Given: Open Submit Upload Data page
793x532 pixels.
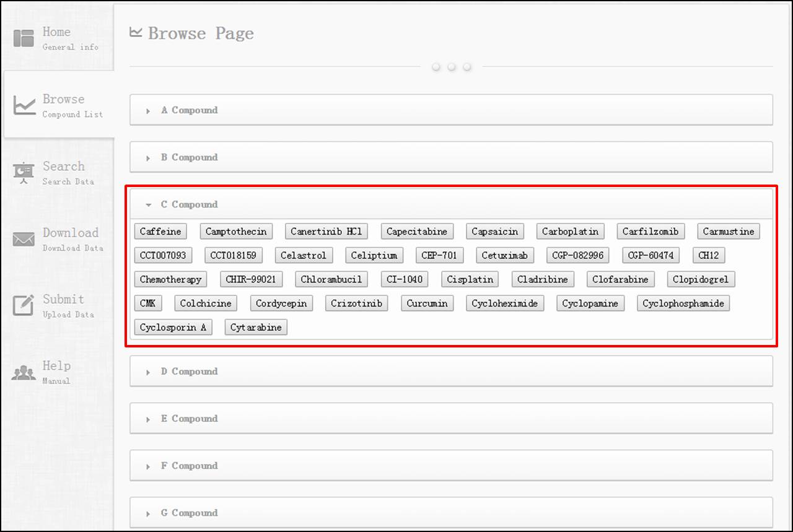Looking at the screenshot, I should pos(58,305).
